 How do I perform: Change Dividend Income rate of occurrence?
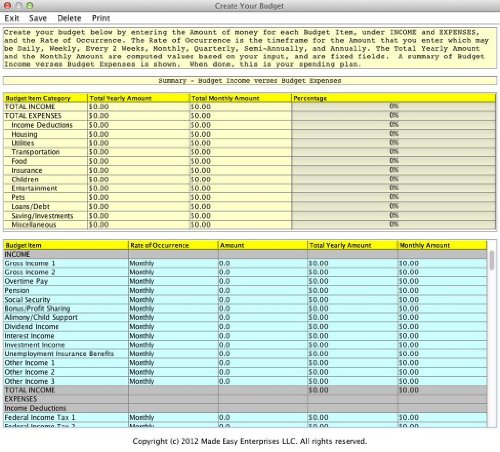click(173, 327)
